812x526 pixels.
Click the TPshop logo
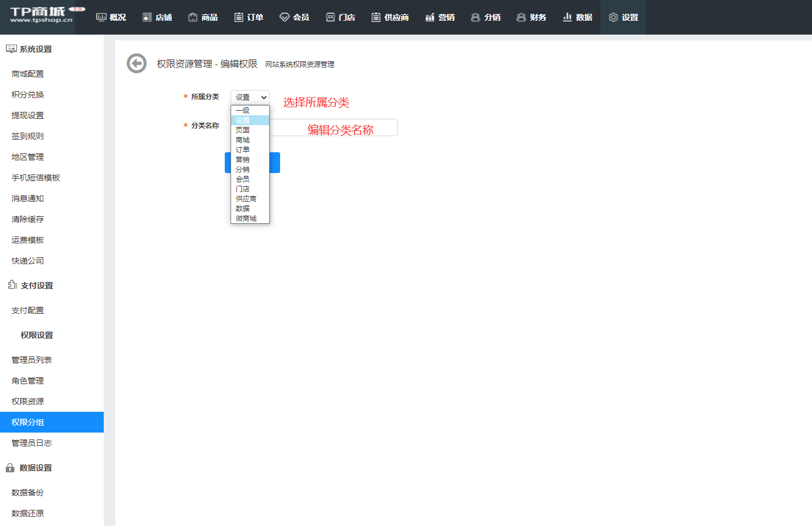click(x=42, y=15)
